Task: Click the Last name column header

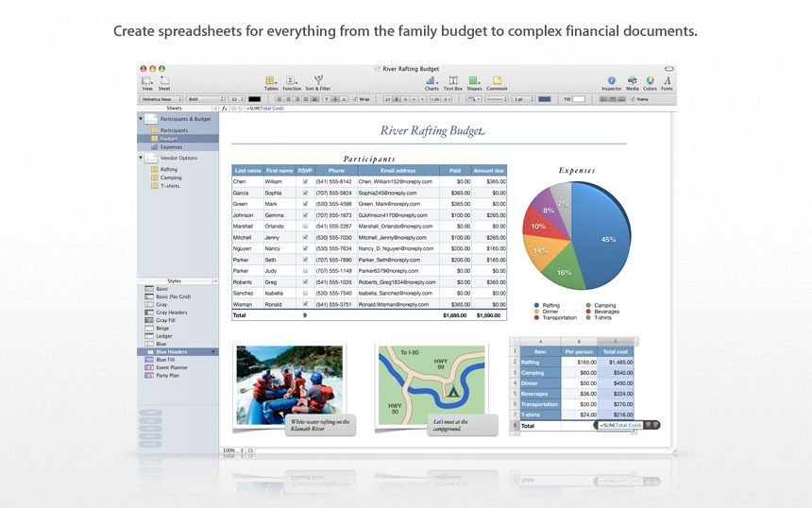Action: 248,170
